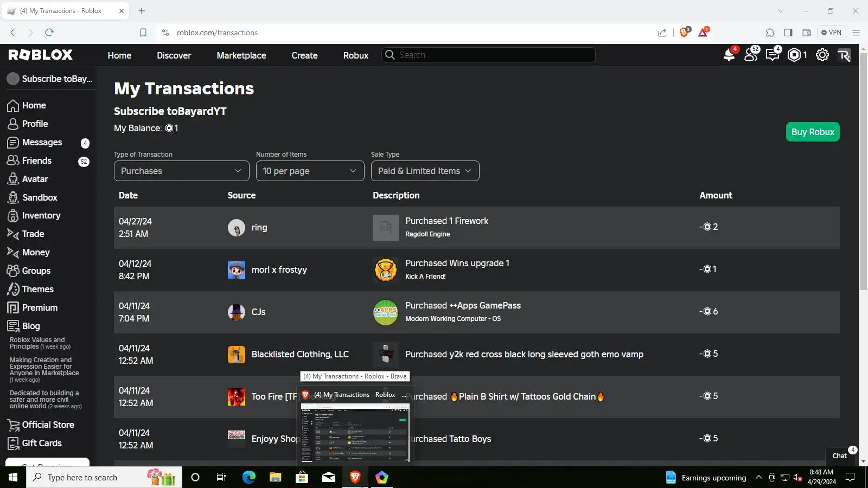This screenshot has width=868, height=488.
Task: Show hidden system tray icons
Action: (x=759, y=477)
